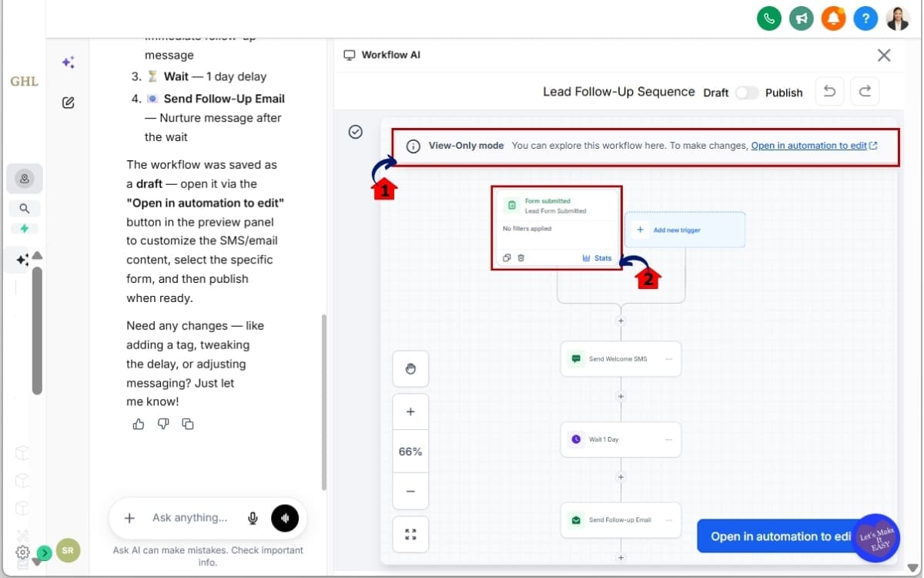Click the green phone dialer icon
924x578 pixels.
769,18
